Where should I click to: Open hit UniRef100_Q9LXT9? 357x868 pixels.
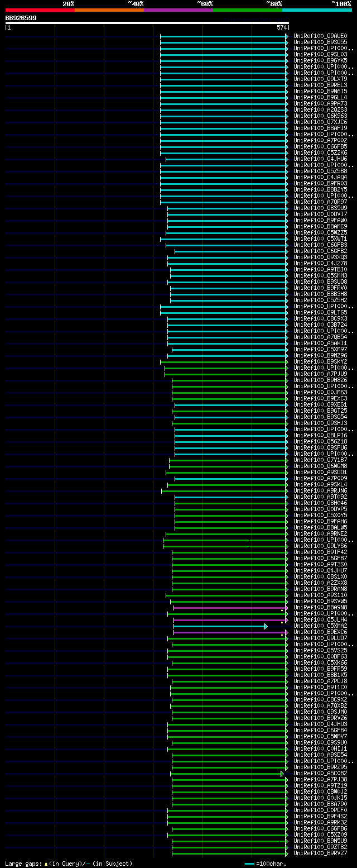click(x=320, y=79)
